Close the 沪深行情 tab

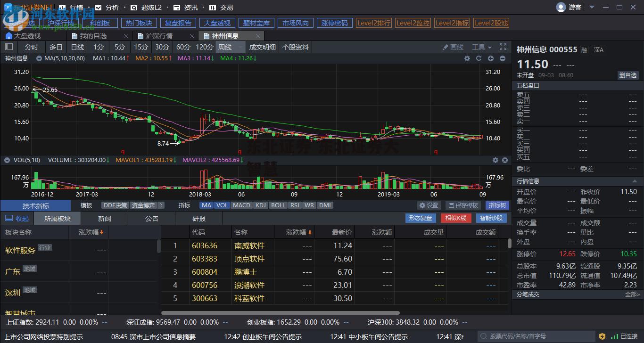[191, 36]
